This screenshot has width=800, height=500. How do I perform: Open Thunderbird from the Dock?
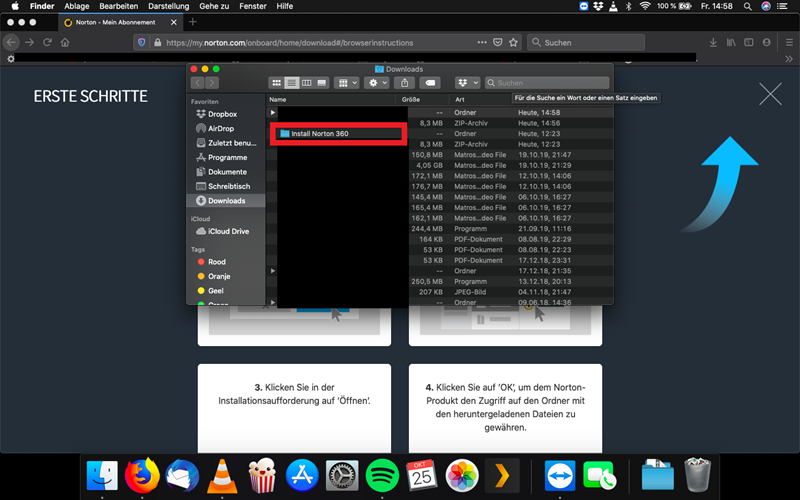(x=182, y=476)
